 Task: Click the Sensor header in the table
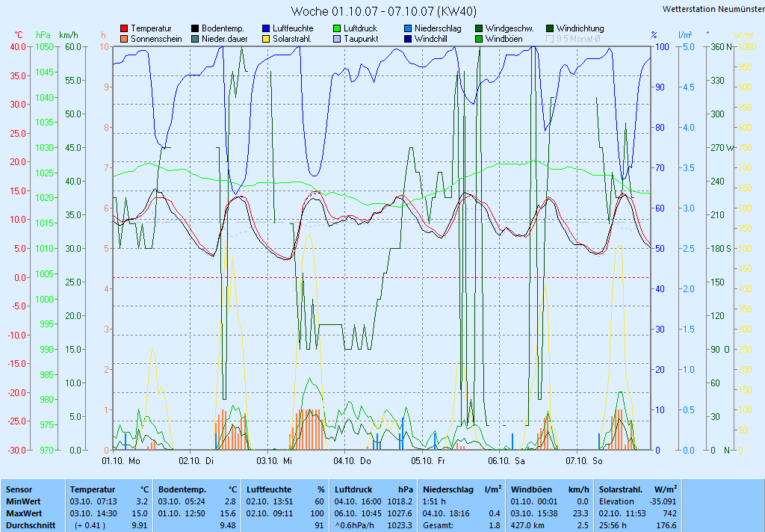click(x=19, y=489)
